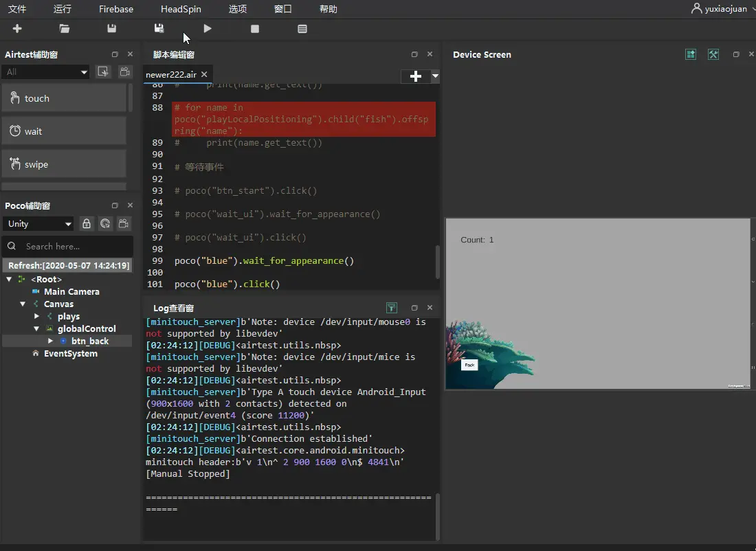Toggle Poco record camera button
This screenshot has width=756, height=551.
point(124,223)
